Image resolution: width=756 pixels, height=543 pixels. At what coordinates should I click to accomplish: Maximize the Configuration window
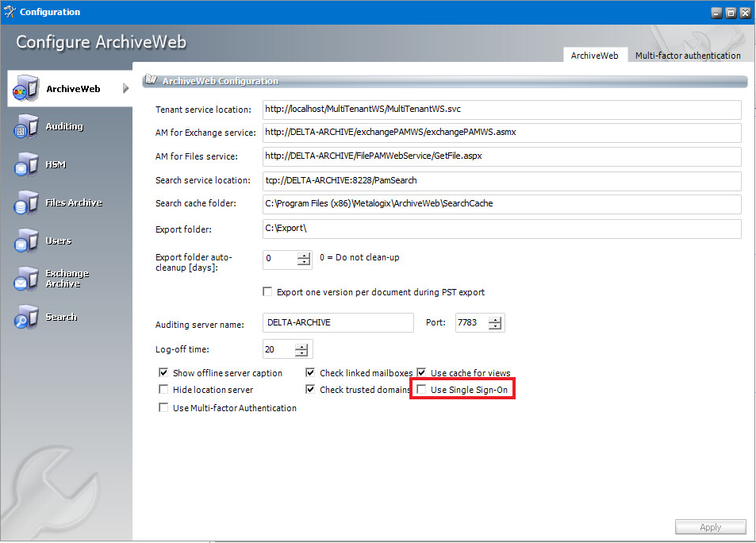point(731,13)
